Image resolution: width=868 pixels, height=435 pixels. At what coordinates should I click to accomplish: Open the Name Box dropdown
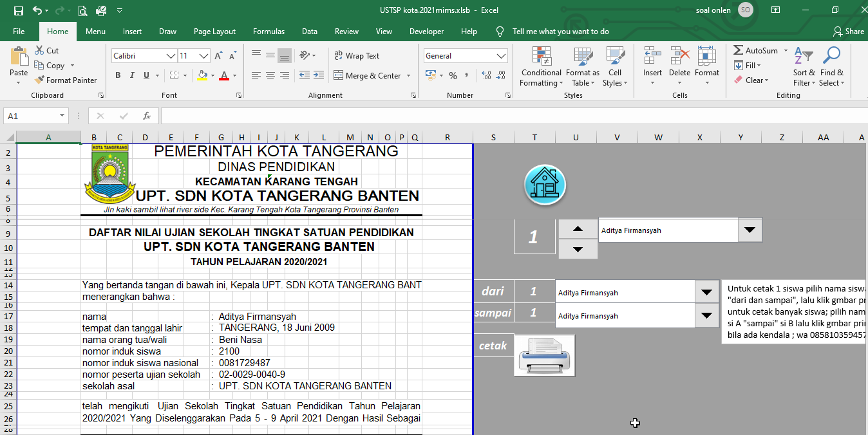pyautogui.click(x=62, y=116)
